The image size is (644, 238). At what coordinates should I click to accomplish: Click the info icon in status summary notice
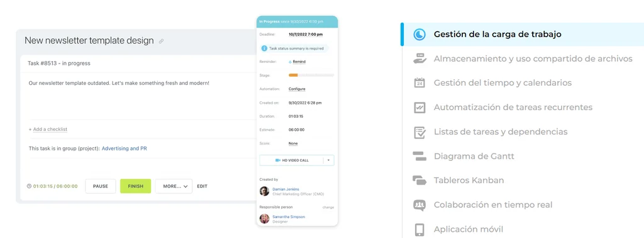[x=265, y=48]
